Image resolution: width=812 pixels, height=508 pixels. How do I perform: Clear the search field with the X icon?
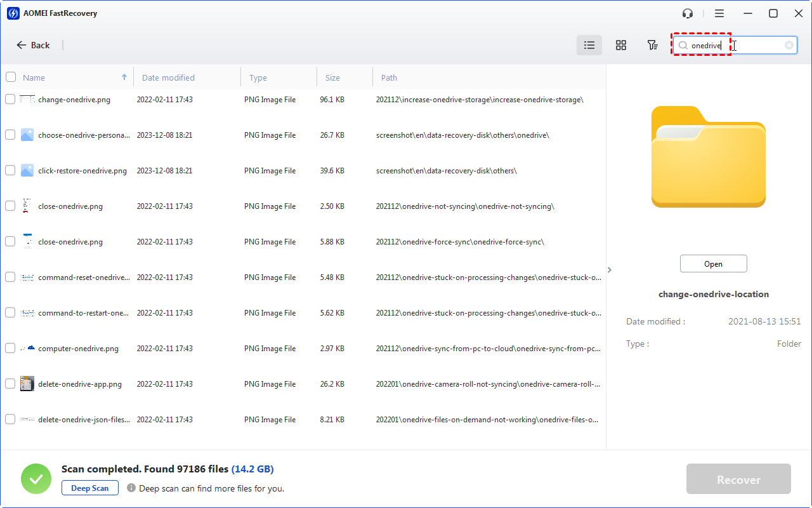coord(789,45)
